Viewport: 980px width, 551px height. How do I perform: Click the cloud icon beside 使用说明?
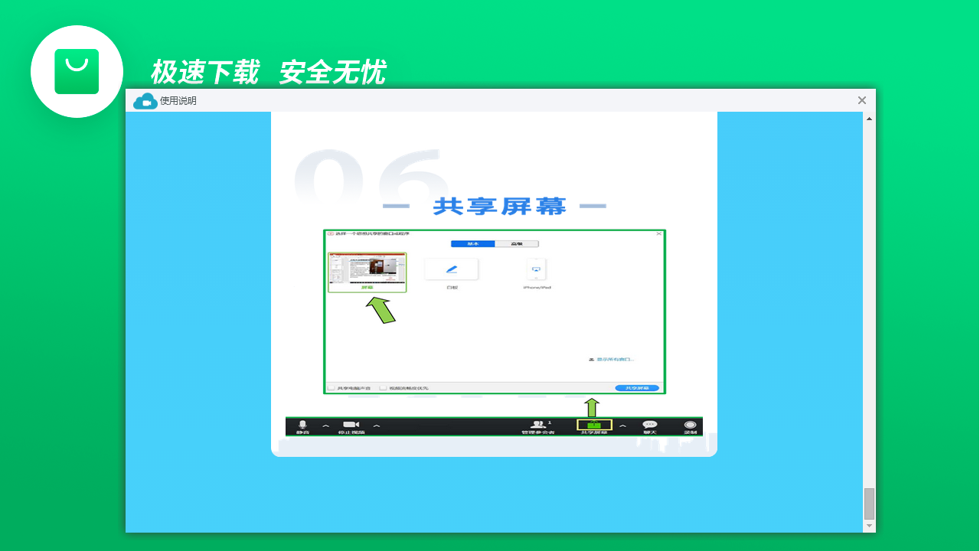(x=145, y=100)
